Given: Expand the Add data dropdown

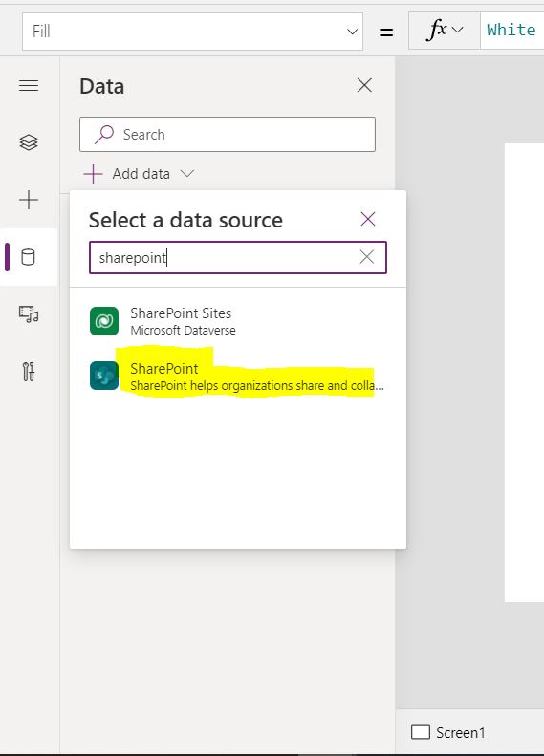Looking at the screenshot, I should point(187,173).
